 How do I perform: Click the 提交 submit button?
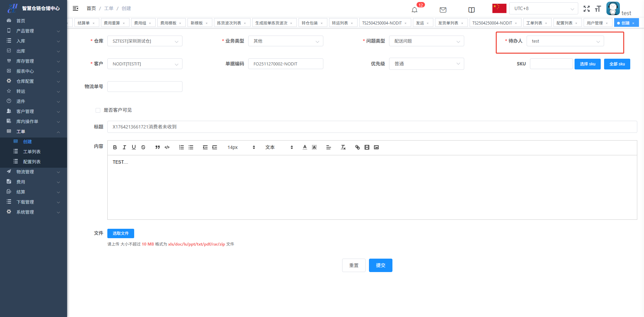pos(380,265)
